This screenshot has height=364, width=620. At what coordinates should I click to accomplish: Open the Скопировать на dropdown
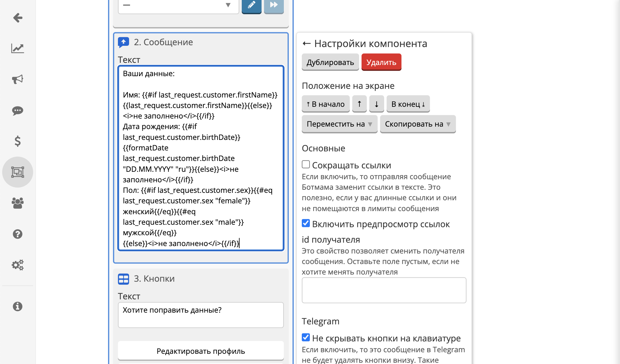(418, 124)
